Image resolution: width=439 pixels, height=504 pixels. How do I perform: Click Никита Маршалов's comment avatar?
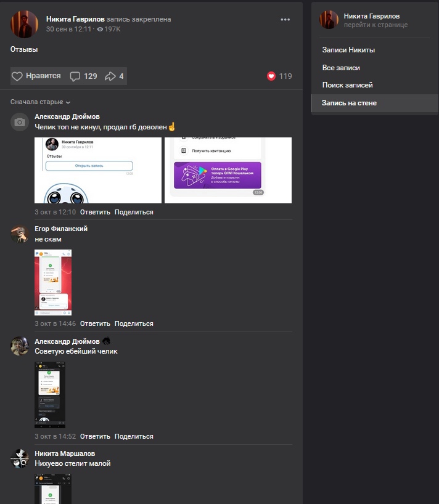pos(20,458)
